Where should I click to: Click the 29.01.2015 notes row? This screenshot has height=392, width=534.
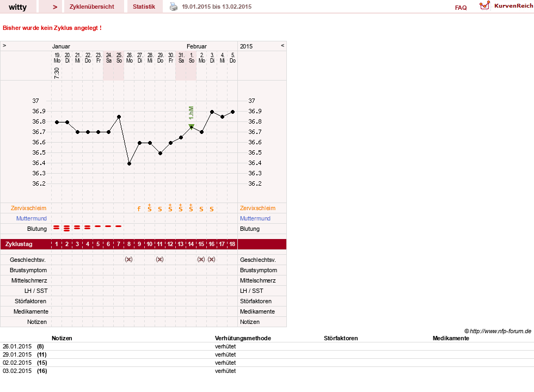pyautogui.click(x=267, y=354)
